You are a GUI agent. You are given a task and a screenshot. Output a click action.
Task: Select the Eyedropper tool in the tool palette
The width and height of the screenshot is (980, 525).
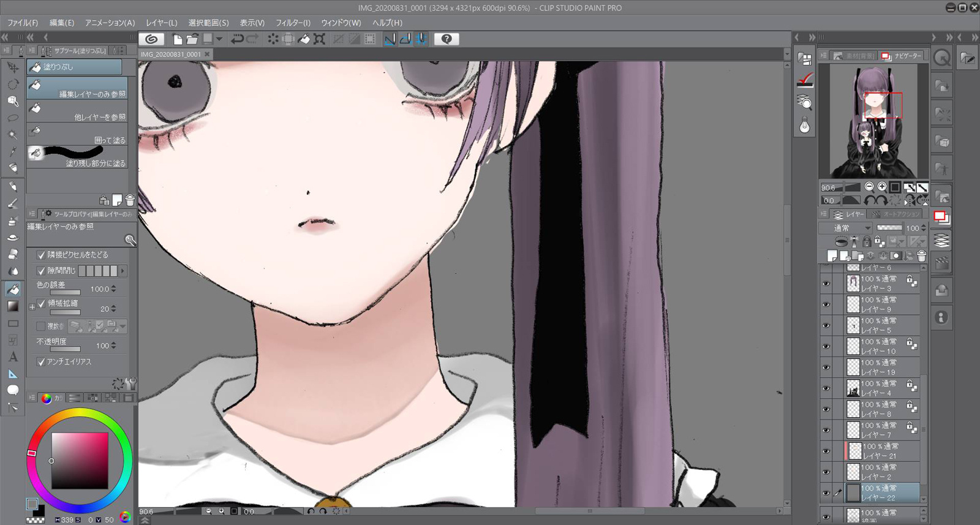click(x=13, y=151)
